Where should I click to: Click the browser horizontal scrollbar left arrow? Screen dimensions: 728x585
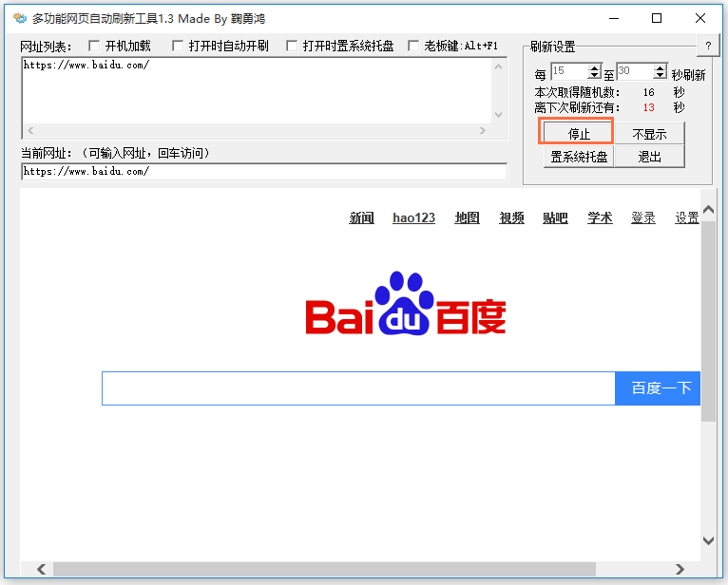coord(41,569)
